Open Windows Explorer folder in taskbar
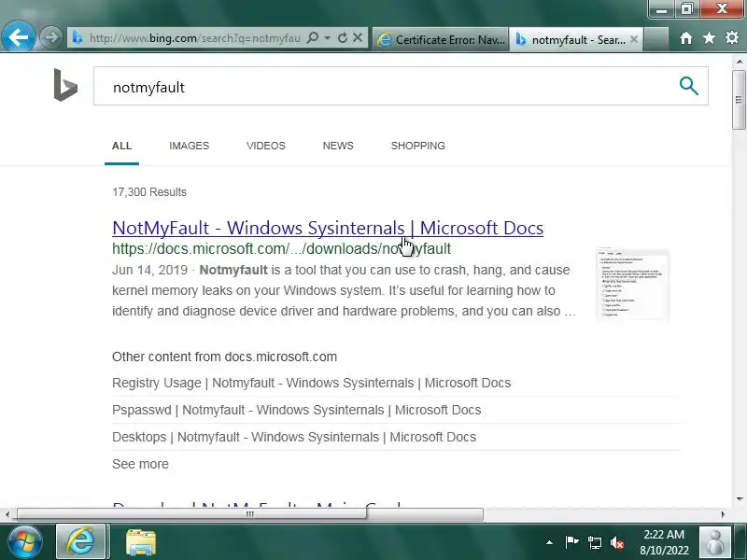 click(141, 542)
